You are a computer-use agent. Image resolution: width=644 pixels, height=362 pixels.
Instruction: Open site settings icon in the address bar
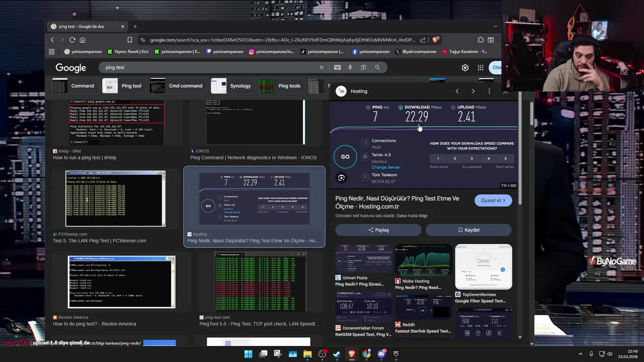pos(143,40)
